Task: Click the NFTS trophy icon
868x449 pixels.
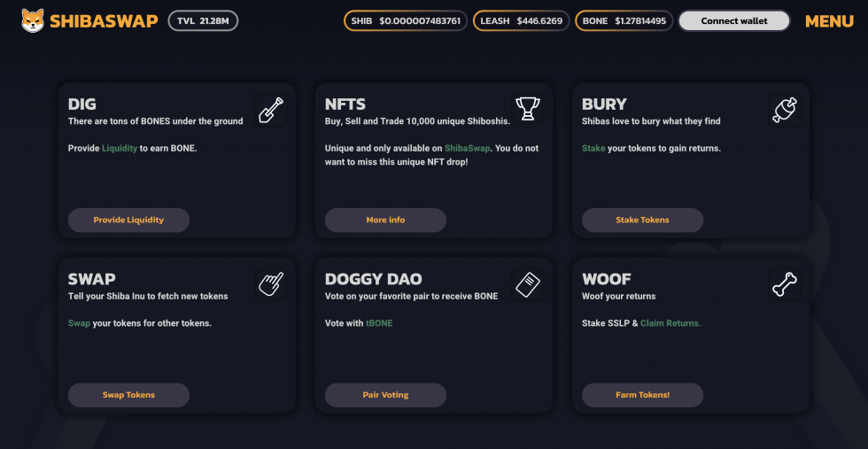Action: coord(527,110)
